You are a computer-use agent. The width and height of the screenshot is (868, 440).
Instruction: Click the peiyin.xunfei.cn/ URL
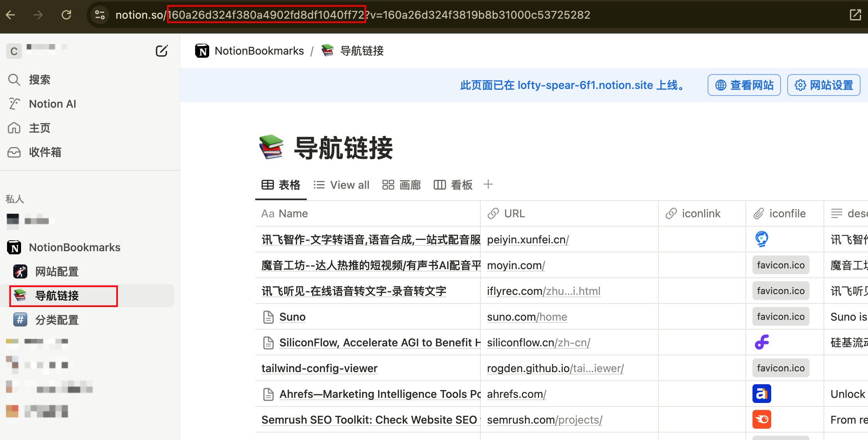coord(528,240)
